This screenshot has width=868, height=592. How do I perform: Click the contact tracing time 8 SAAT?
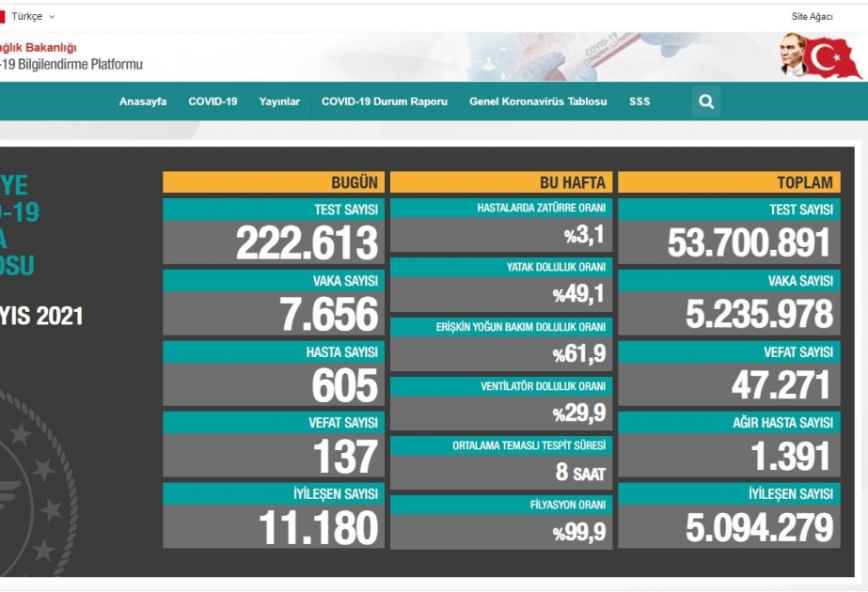[x=580, y=472]
